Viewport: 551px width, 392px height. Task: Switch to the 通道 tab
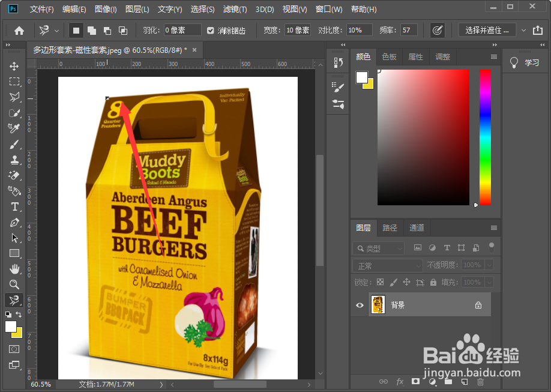[417, 228]
